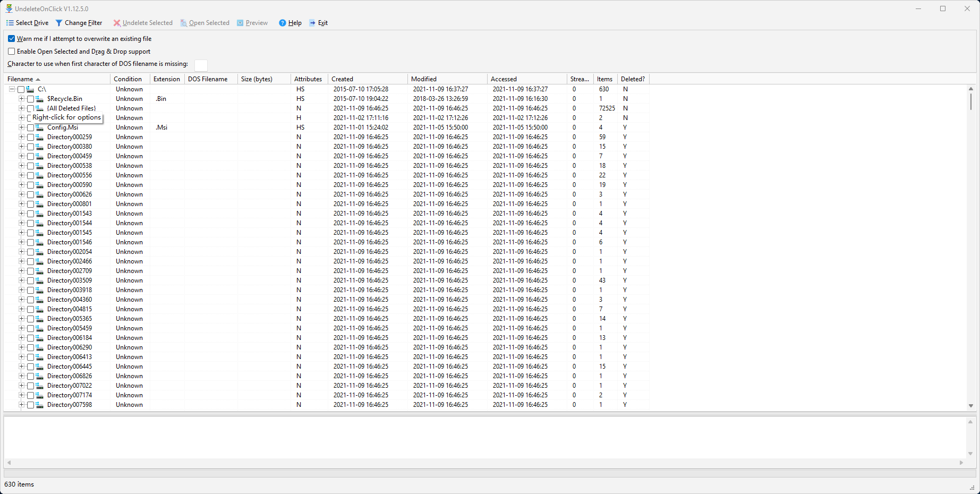
Task: Expand the Directory005365 node
Action: tap(21, 319)
